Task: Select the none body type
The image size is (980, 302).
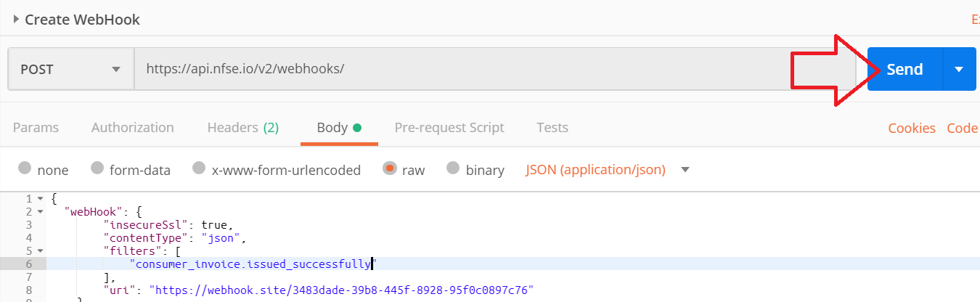Action: 25,169
